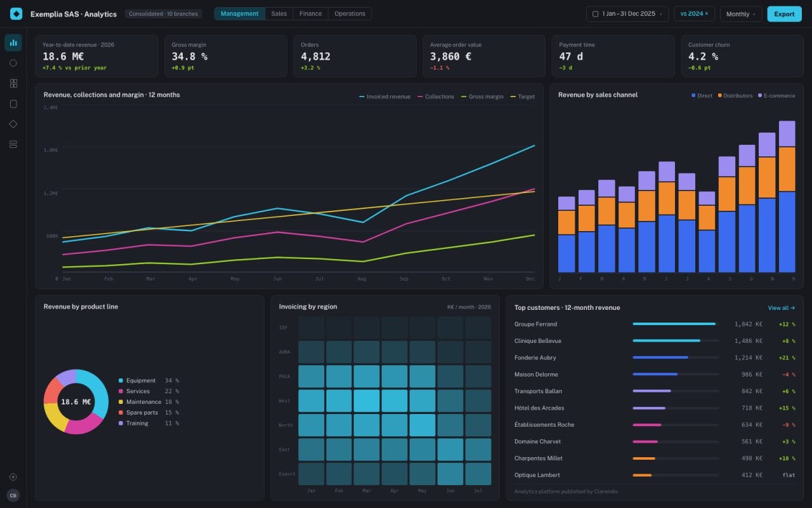The width and height of the screenshot is (812, 508).
Task: Toggle the Direct channel legend item
Action: coord(702,96)
